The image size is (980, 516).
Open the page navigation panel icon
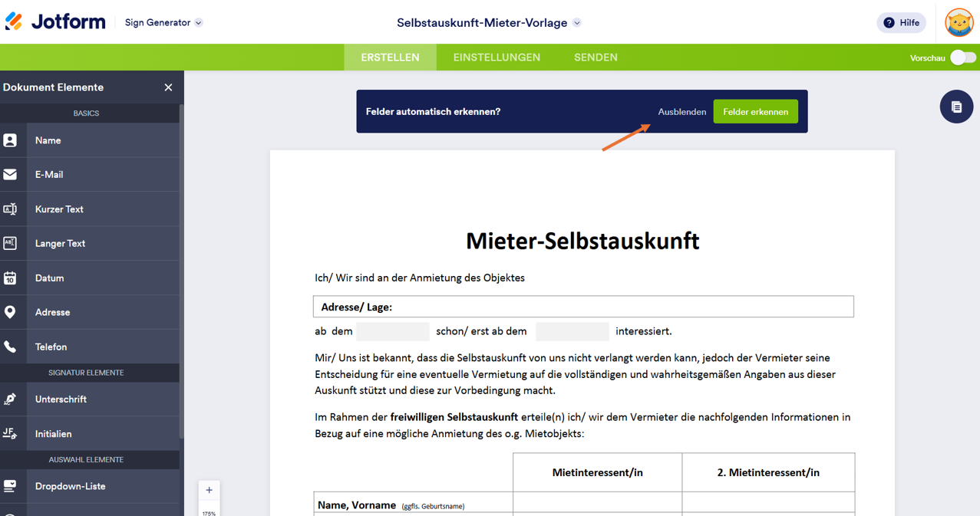coord(956,107)
